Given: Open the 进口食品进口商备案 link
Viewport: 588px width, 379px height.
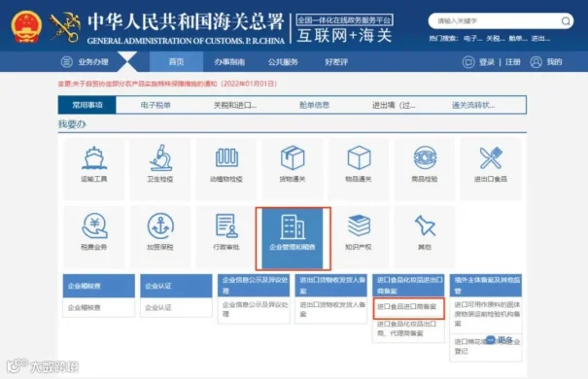Looking at the screenshot, I should [407, 307].
